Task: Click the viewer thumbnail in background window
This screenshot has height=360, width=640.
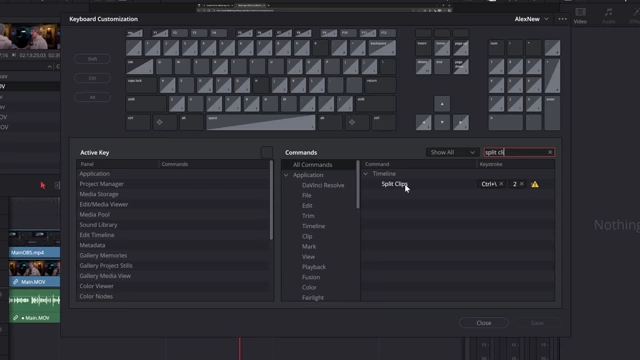Action: (30, 37)
